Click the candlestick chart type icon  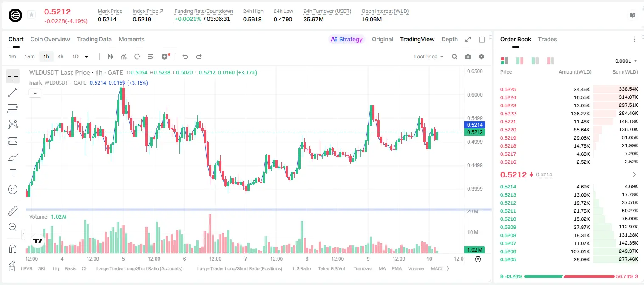[110, 57]
